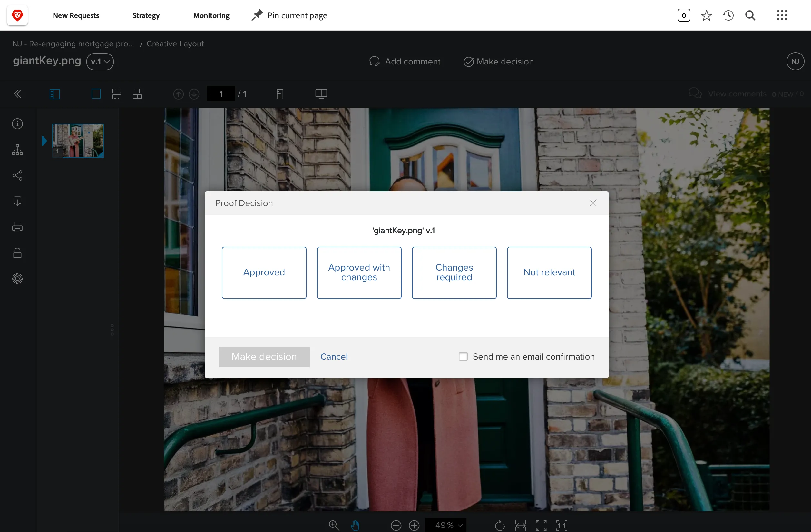Go to next page arrow

(194, 94)
